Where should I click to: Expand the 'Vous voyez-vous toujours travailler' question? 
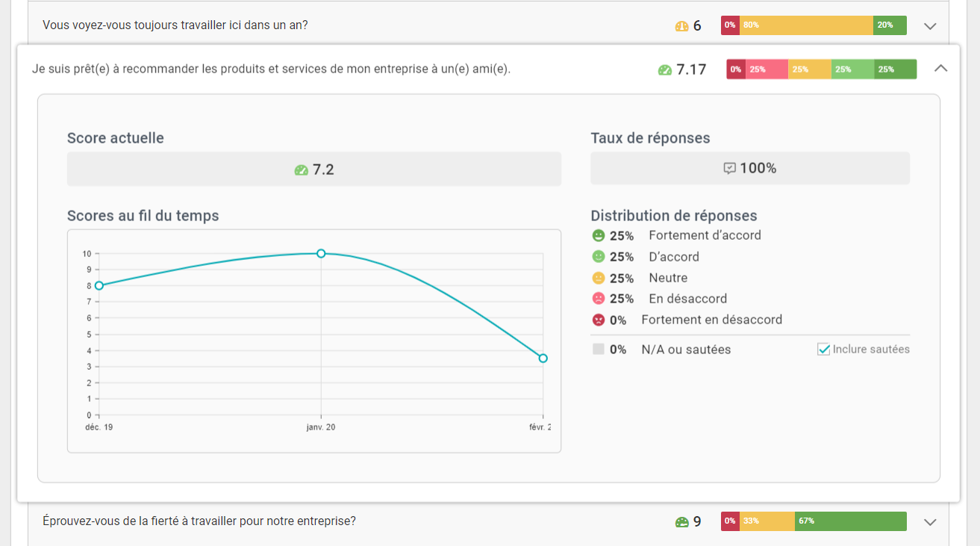[929, 26]
